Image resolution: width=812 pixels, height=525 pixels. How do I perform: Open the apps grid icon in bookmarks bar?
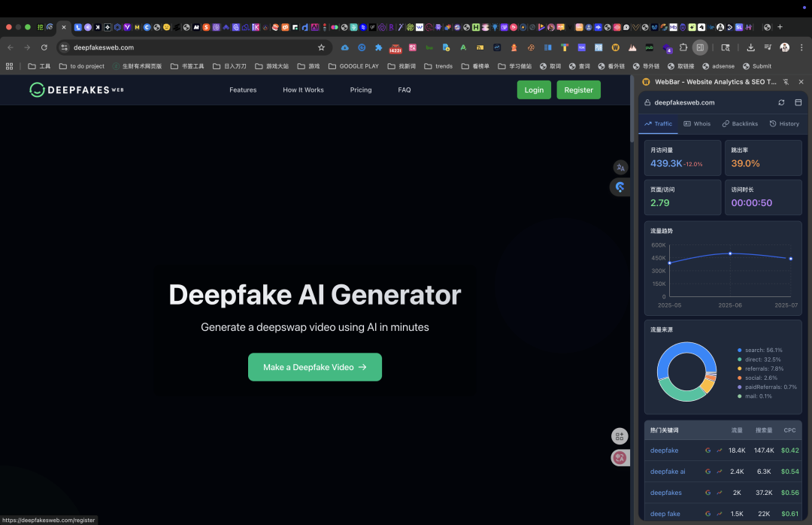pos(9,66)
